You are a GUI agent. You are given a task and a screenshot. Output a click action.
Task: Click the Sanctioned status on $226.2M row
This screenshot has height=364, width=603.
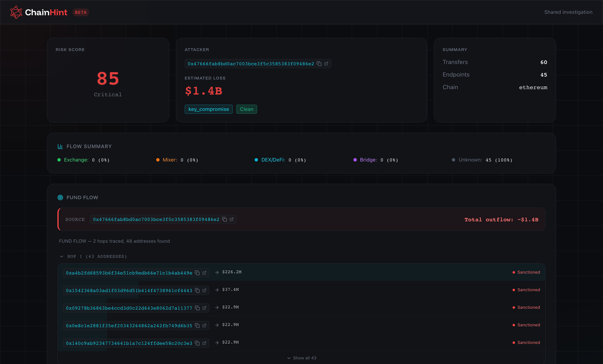click(526, 272)
